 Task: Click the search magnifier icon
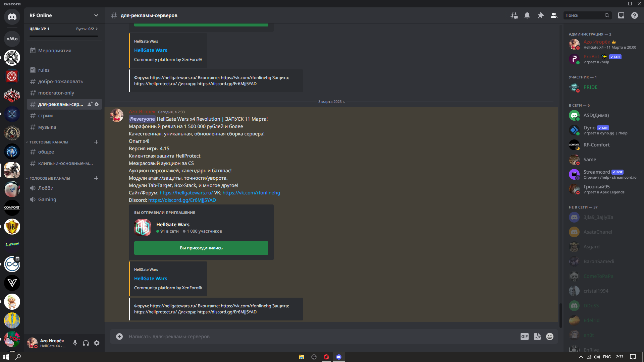point(607,15)
